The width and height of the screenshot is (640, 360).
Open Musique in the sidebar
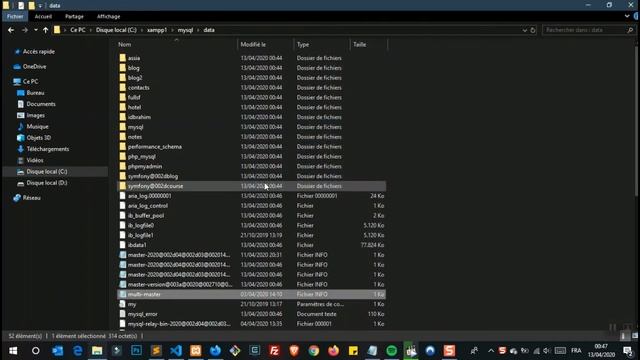tap(37, 127)
